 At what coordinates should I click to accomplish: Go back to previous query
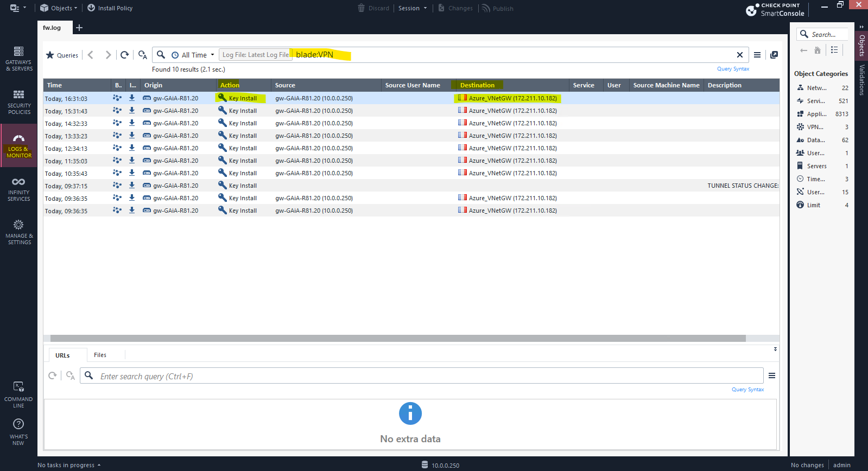tap(91, 55)
